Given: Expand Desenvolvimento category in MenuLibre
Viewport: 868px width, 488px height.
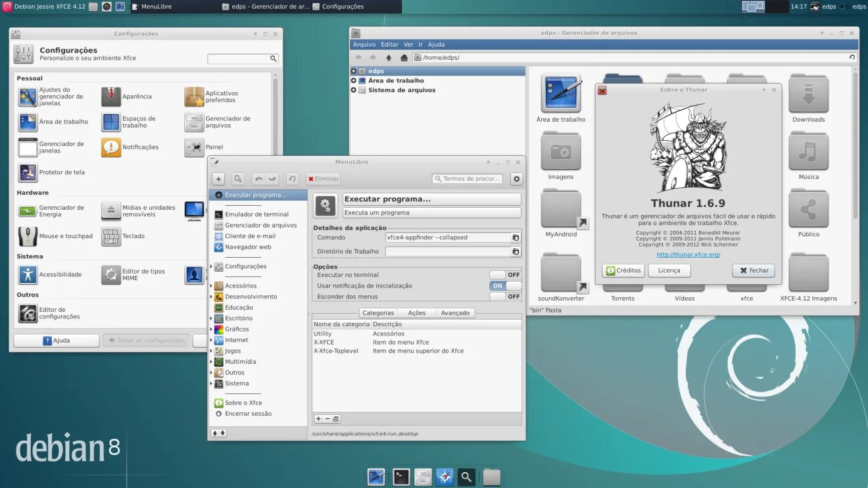Looking at the screenshot, I should pyautogui.click(x=211, y=297).
